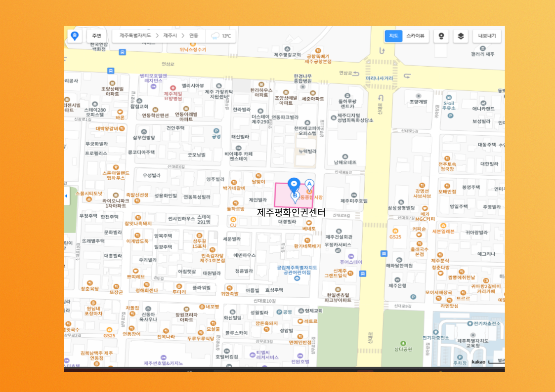The width and height of the screenshot is (555, 392).
Task: Click the 민속감자탕 제주1호본점 label
Action: click(213, 258)
